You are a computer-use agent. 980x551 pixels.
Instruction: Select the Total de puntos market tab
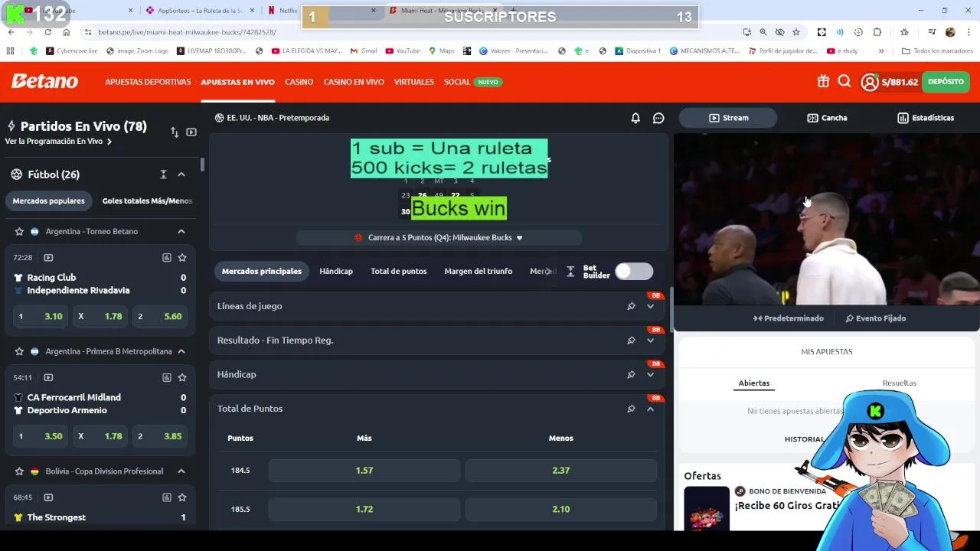point(398,272)
